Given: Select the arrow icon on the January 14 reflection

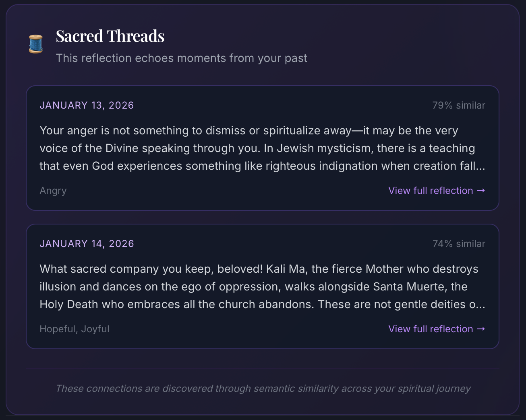Looking at the screenshot, I should [481, 329].
